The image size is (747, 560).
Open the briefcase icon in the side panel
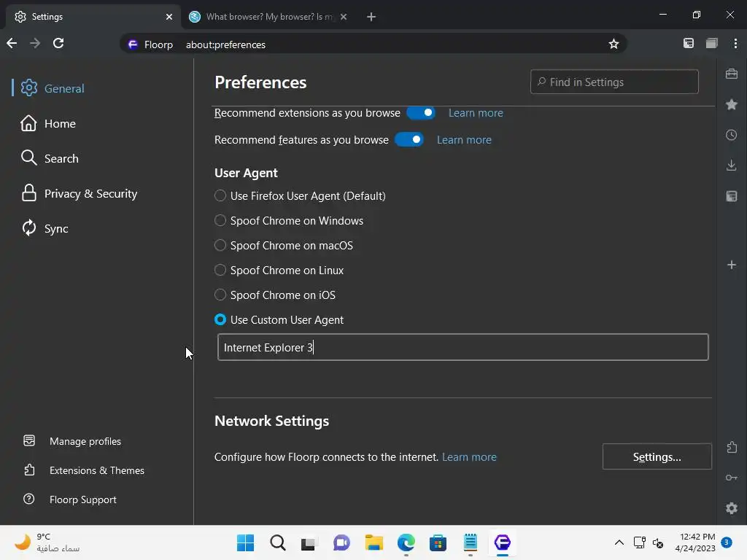coord(732,74)
